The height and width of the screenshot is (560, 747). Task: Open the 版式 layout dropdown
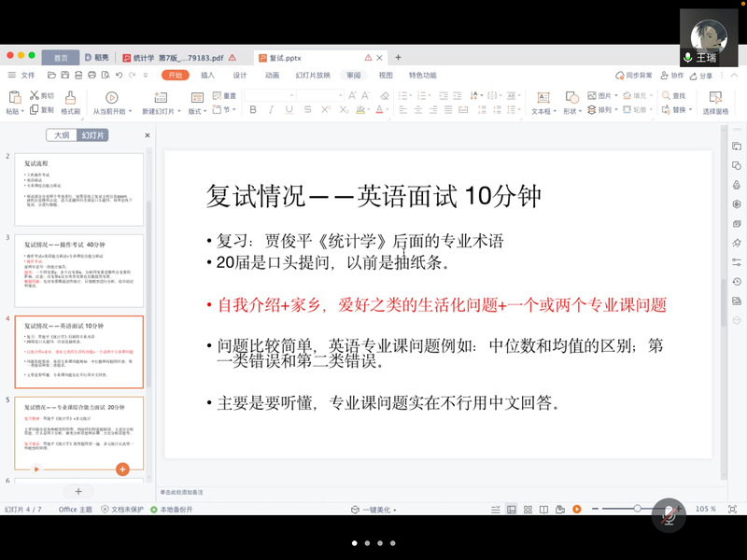[x=204, y=111]
